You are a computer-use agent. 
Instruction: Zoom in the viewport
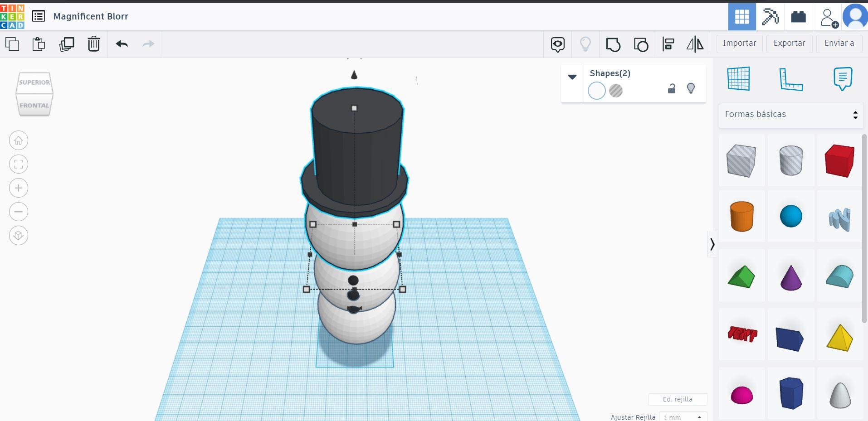pyautogui.click(x=19, y=188)
